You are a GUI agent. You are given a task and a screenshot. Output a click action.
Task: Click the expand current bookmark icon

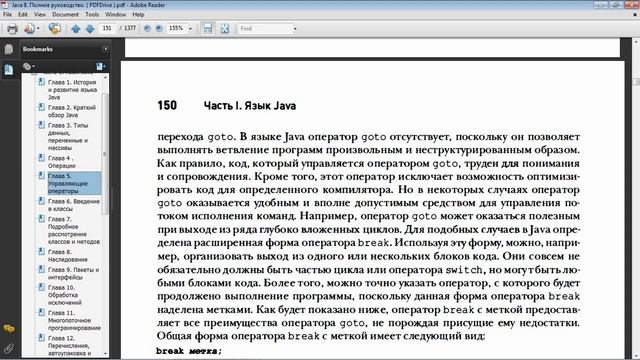point(100,66)
